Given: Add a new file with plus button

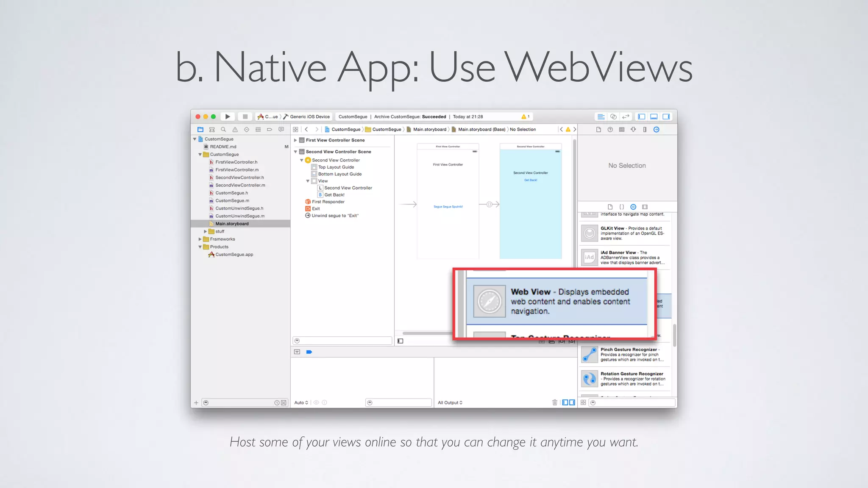Looking at the screenshot, I should (196, 403).
